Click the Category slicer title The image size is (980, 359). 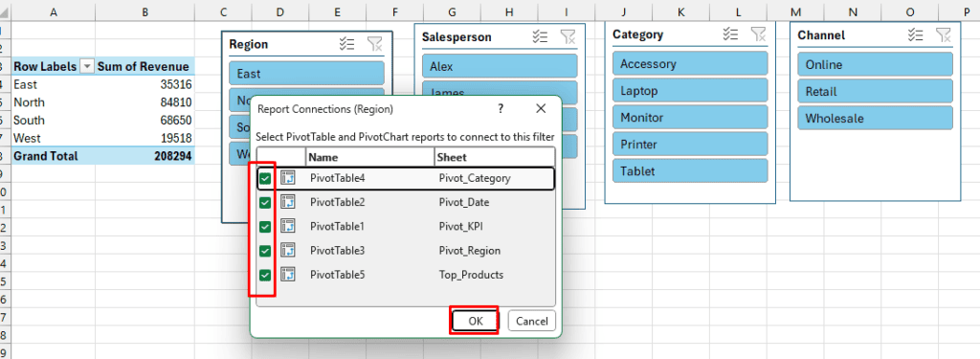(x=638, y=34)
